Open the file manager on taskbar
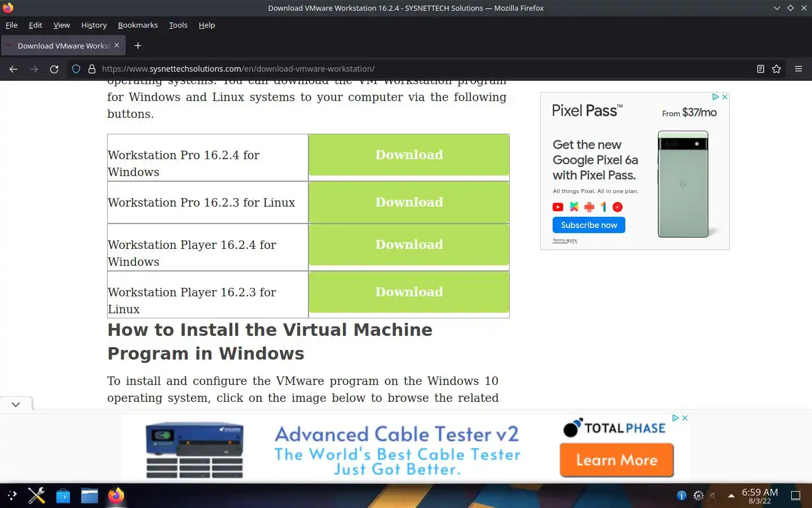 click(90, 496)
